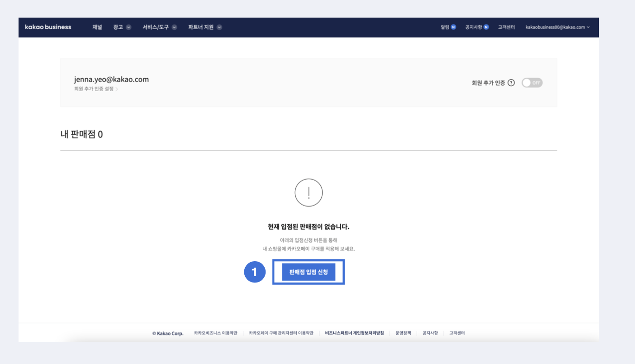The width and height of the screenshot is (635, 364).
Task: Click the © Kakao Corp. footer text
Action: 168,333
